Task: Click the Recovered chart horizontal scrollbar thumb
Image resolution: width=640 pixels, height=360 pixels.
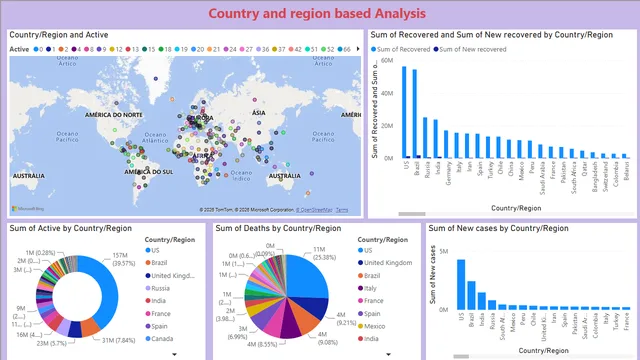Action: pyautogui.click(x=412, y=214)
